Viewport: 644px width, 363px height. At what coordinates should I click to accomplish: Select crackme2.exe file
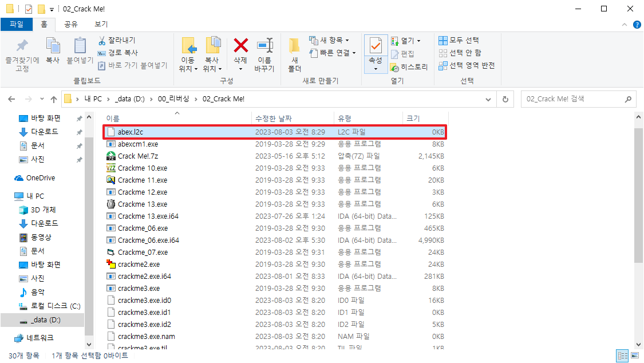tap(274, 264)
